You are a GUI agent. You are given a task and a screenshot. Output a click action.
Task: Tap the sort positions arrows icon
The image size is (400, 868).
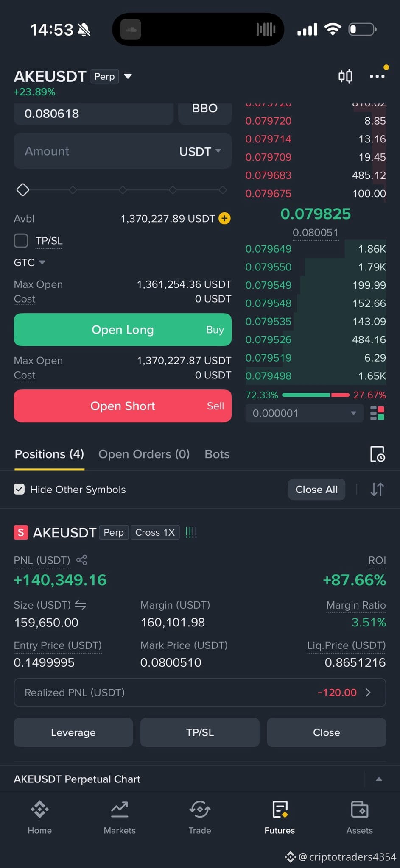click(377, 490)
